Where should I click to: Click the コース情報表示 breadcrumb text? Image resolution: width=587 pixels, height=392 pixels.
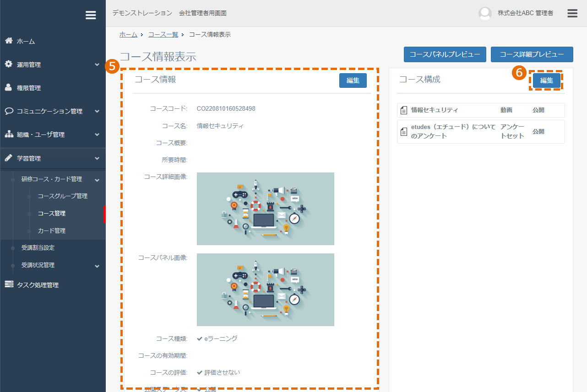click(x=210, y=34)
